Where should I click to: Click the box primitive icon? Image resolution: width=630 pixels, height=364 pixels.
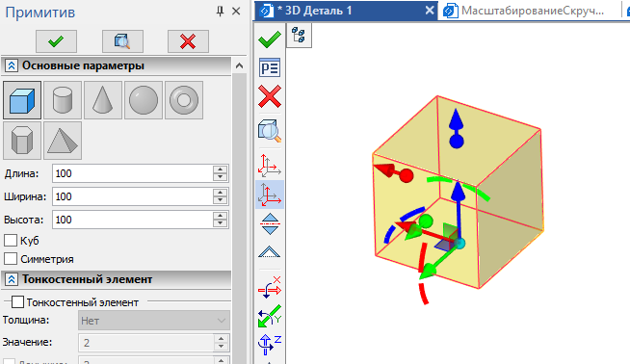pyautogui.click(x=22, y=100)
